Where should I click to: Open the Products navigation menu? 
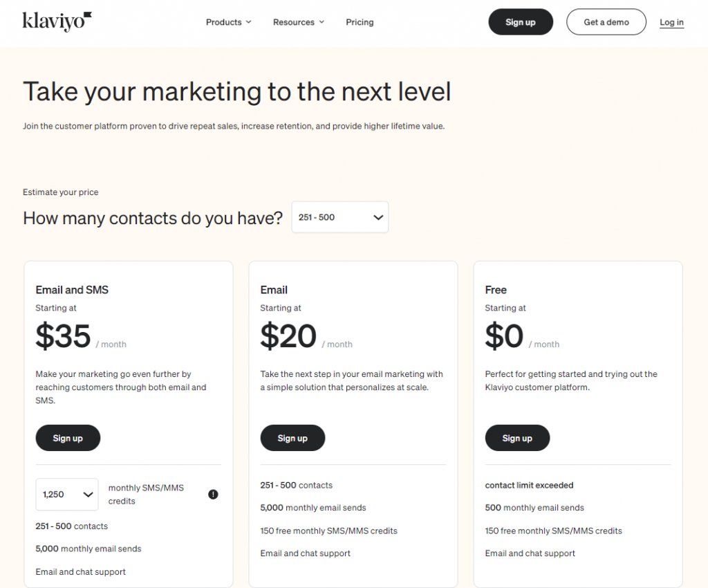[228, 22]
